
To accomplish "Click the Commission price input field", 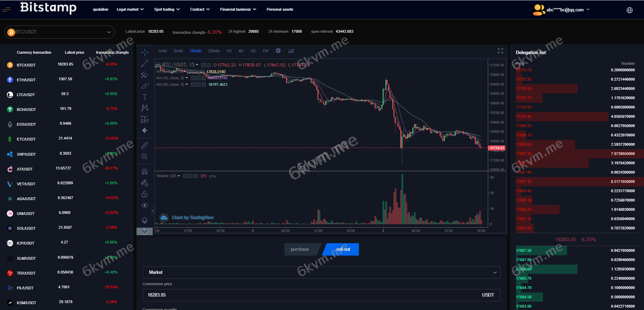I will pos(310,295).
